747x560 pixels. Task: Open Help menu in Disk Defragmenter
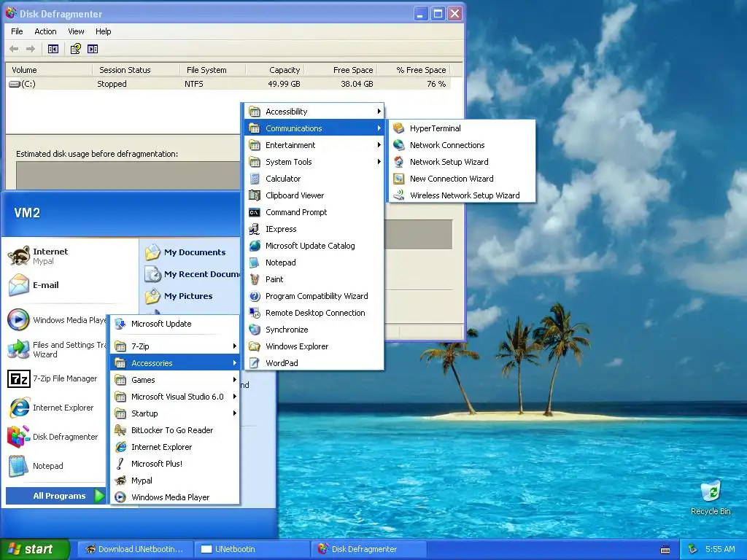[x=103, y=31]
